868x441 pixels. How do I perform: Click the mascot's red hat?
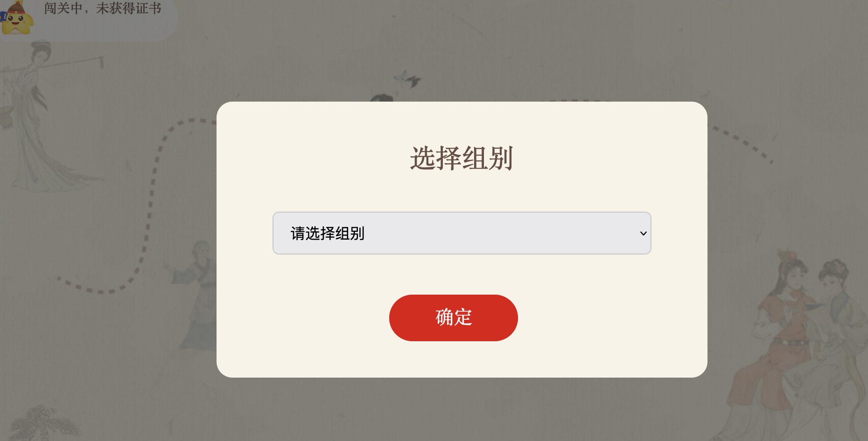coord(17,7)
